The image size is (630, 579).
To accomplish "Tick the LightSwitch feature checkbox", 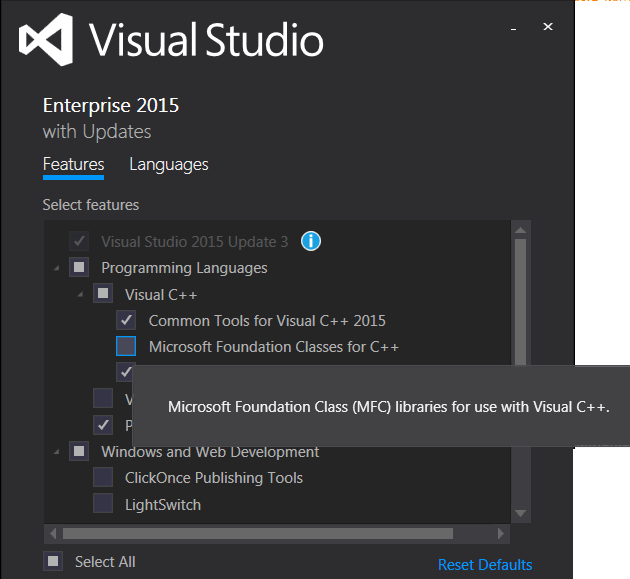I will (x=103, y=504).
